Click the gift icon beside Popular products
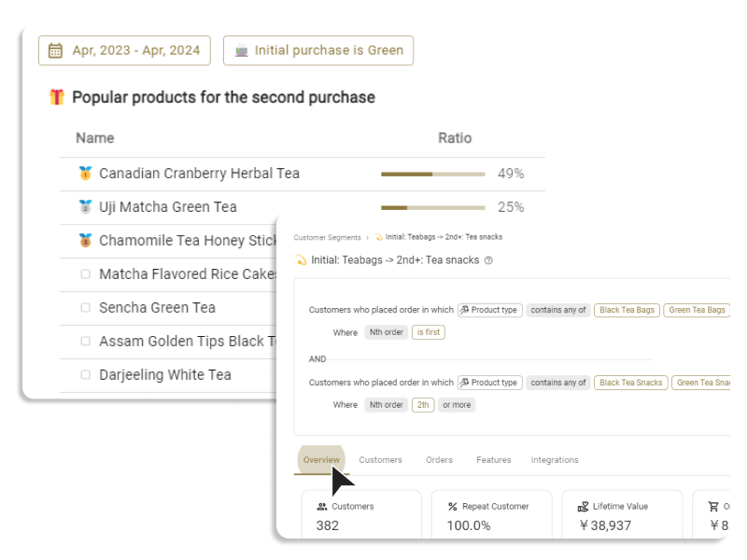The image size is (747, 560). pos(57,97)
